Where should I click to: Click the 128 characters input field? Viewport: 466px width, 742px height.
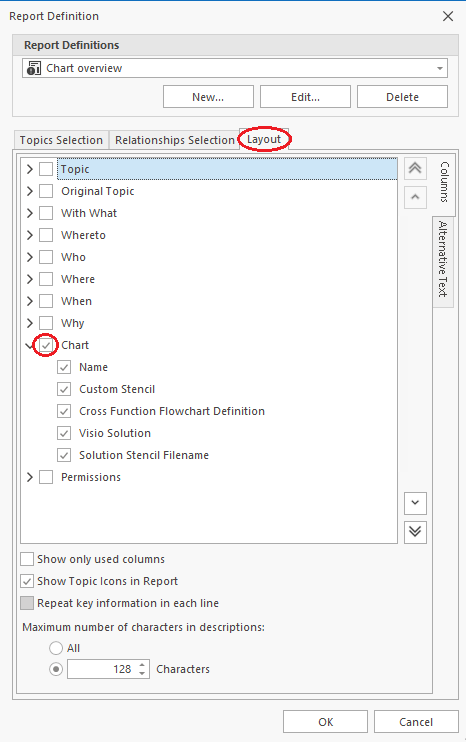pyautogui.click(x=103, y=669)
